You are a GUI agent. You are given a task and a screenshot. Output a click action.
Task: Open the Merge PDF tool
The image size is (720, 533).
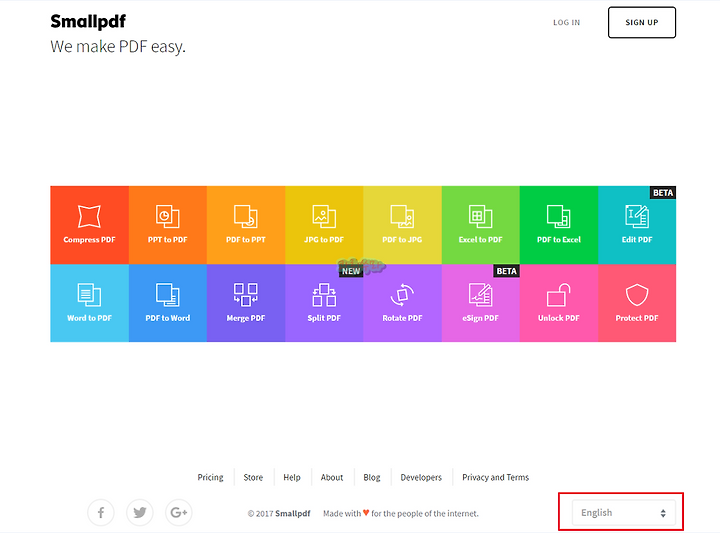(x=246, y=303)
